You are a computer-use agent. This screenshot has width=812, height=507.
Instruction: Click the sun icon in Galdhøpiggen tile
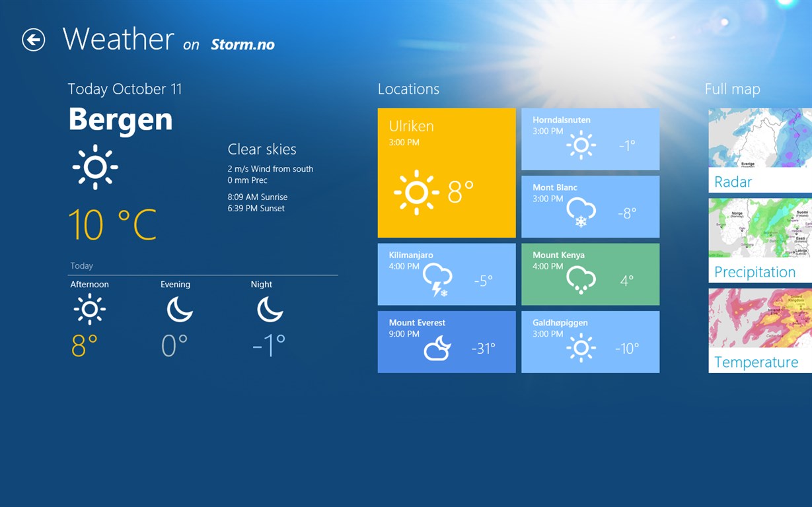point(581,348)
